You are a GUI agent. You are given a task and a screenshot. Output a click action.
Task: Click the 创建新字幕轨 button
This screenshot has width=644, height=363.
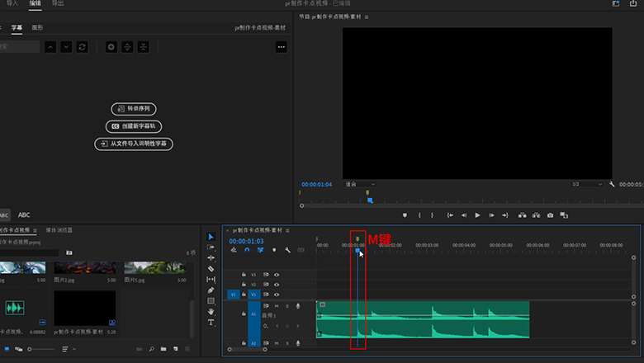point(134,126)
